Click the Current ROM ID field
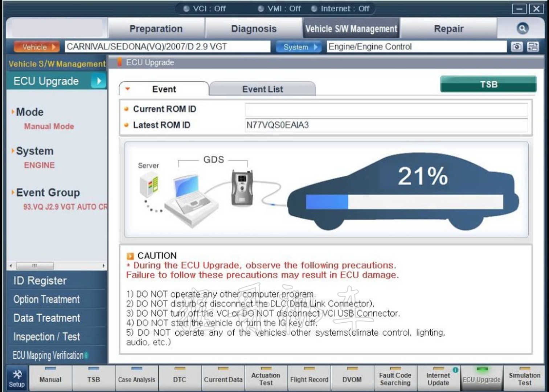 pyautogui.click(x=386, y=109)
